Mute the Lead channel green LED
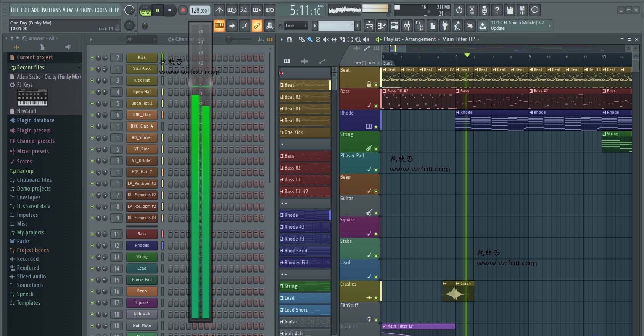This screenshot has width=644, height=336. click(x=92, y=268)
